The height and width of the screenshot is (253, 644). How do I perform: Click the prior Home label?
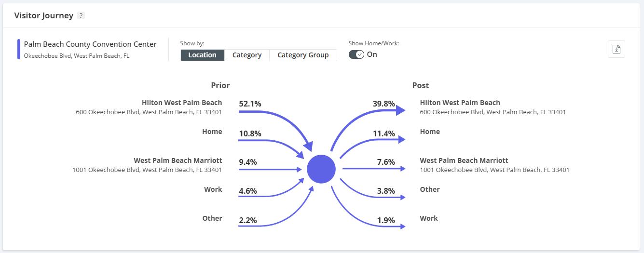coord(212,132)
